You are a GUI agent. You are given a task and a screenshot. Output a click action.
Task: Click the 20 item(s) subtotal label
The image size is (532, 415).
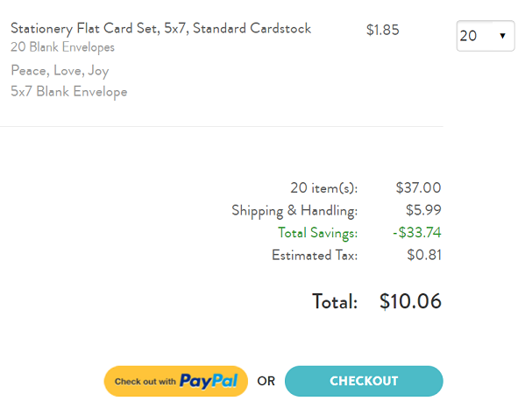323,188
